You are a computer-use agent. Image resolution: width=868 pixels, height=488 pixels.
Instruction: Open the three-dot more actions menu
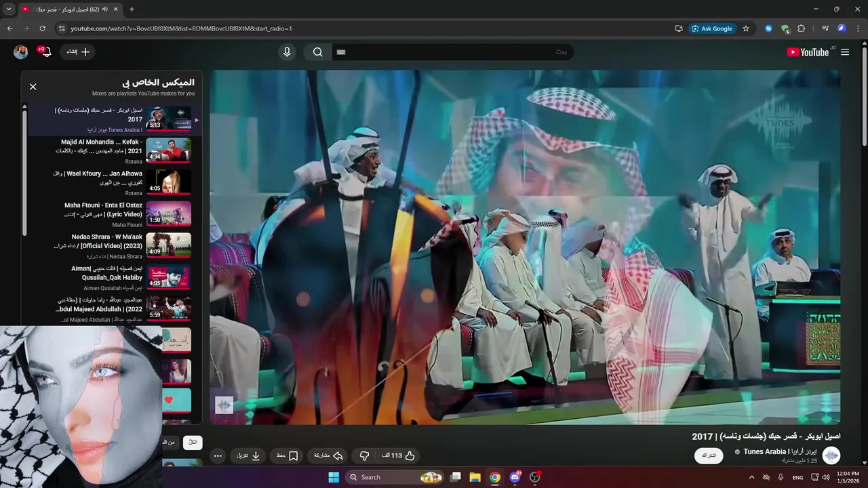pos(218,456)
